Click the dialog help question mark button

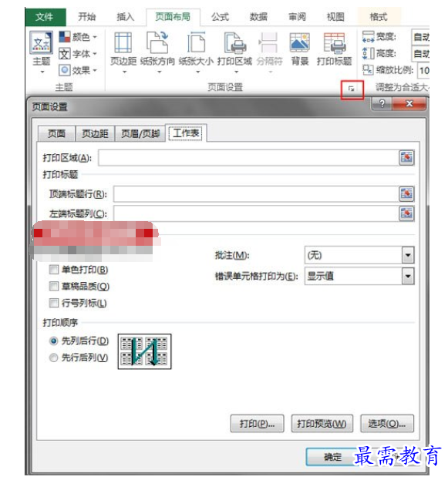382,104
